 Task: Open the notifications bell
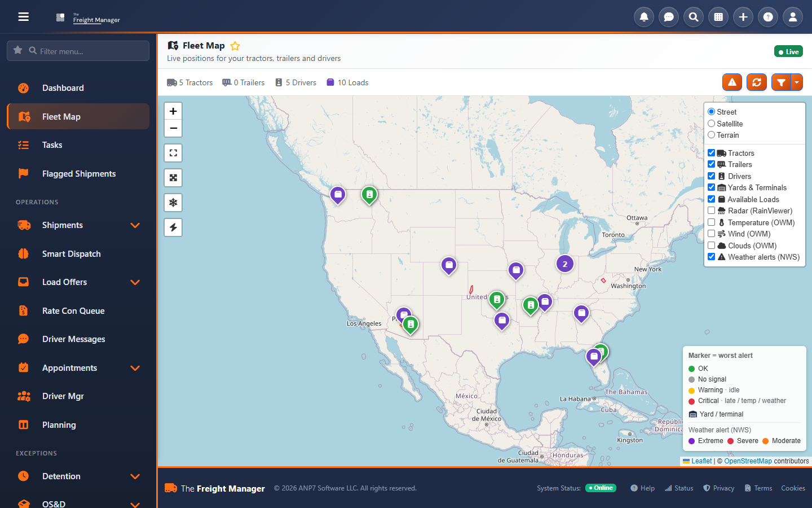pos(644,17)
